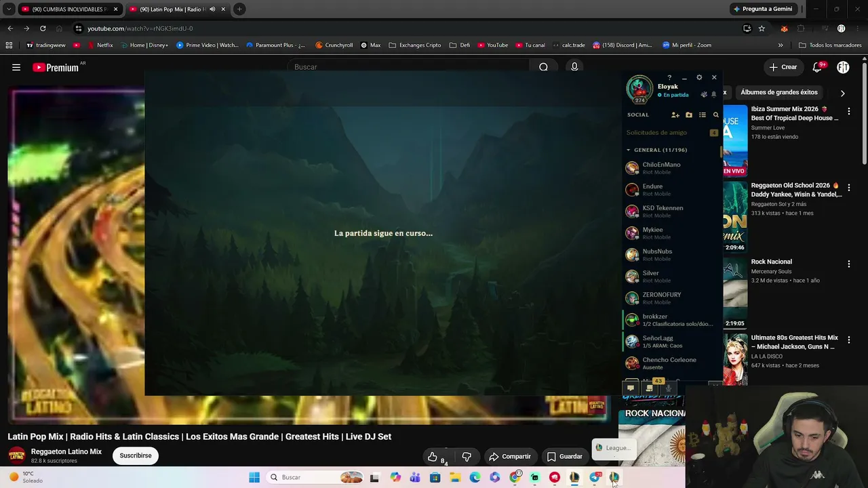Select the Álbumes de grandes éxitos chip

click(779, 92)
